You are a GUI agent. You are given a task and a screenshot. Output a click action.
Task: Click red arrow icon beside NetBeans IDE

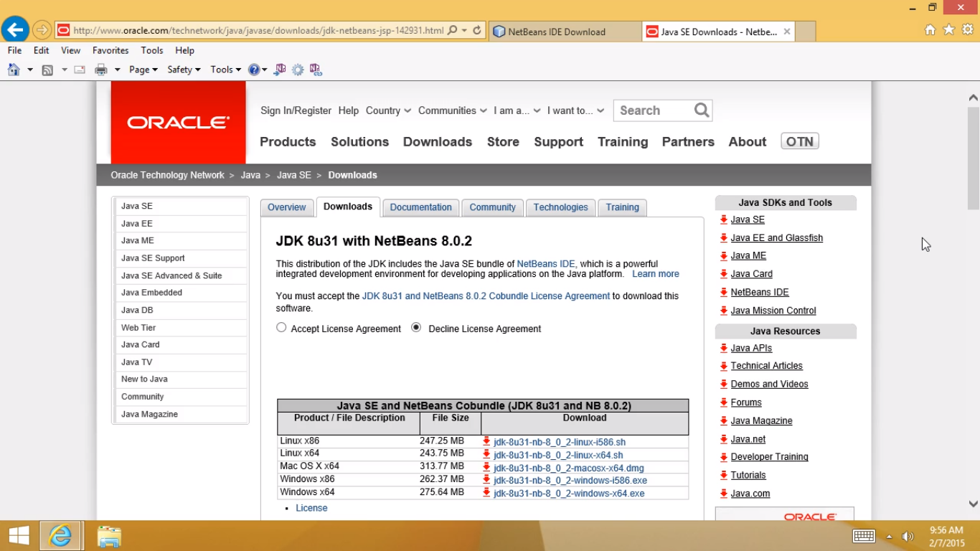724,292
